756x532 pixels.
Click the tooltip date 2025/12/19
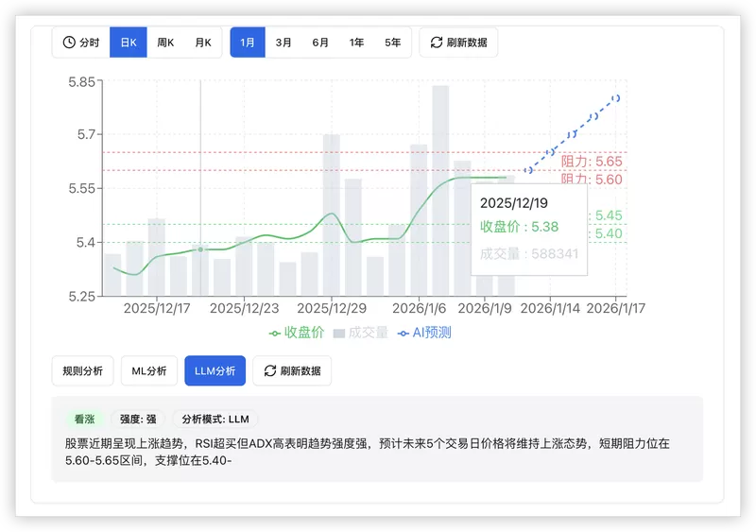[514, 203]
